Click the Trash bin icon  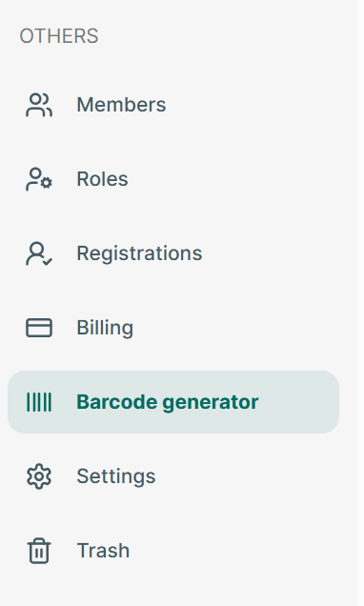[39, 551]
